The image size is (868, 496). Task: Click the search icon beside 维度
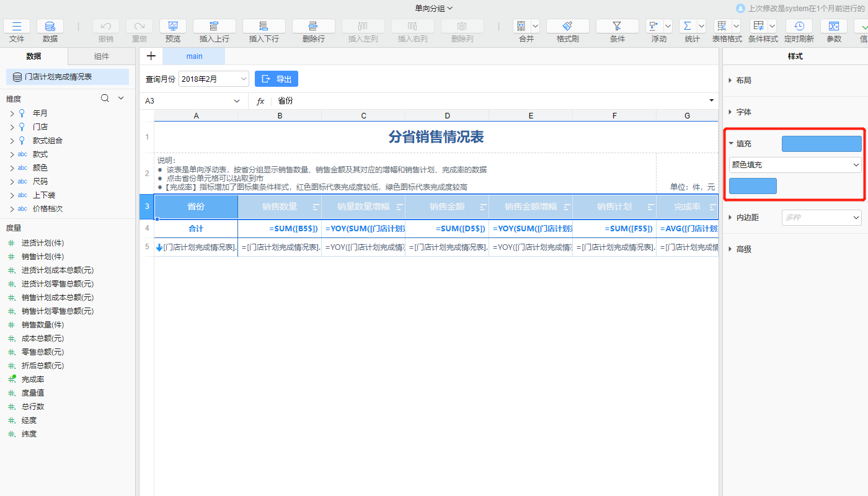105,98
